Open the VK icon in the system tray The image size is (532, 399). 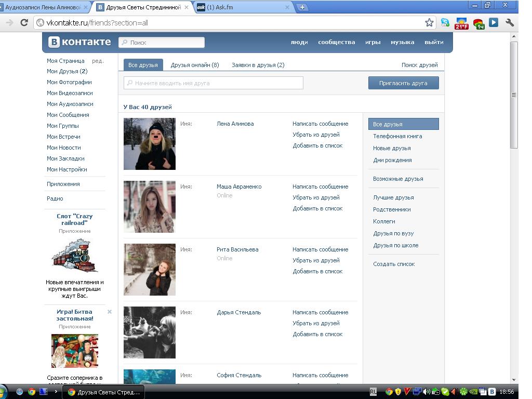coord(491,392)
